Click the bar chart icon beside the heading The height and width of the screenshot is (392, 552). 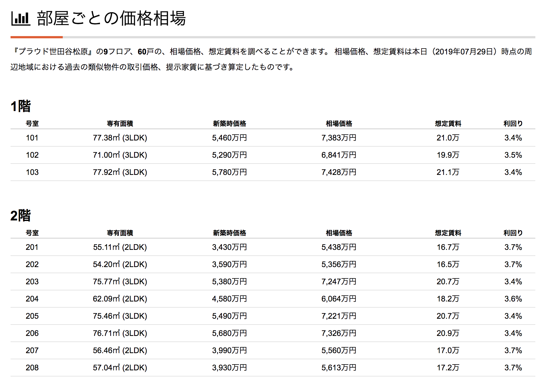point(21,19)
